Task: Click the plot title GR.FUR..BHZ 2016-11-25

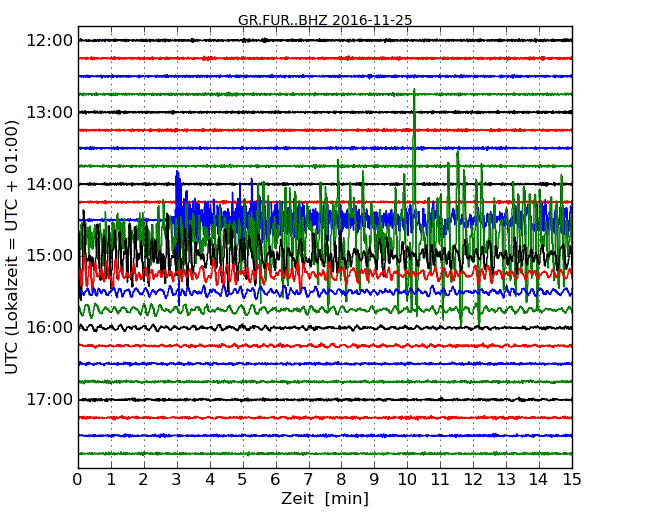Action: coord(325,20)
